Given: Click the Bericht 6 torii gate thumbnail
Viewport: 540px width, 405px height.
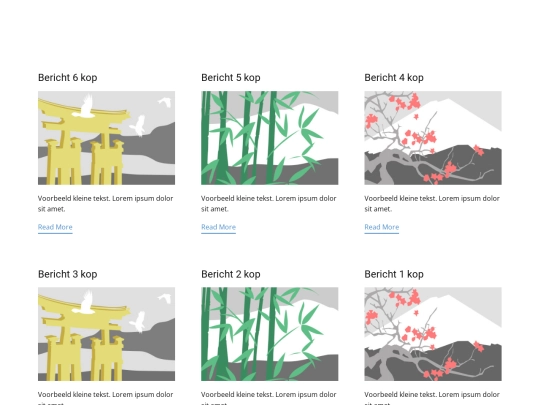Looking at the screenshot, I should (106, 138).
